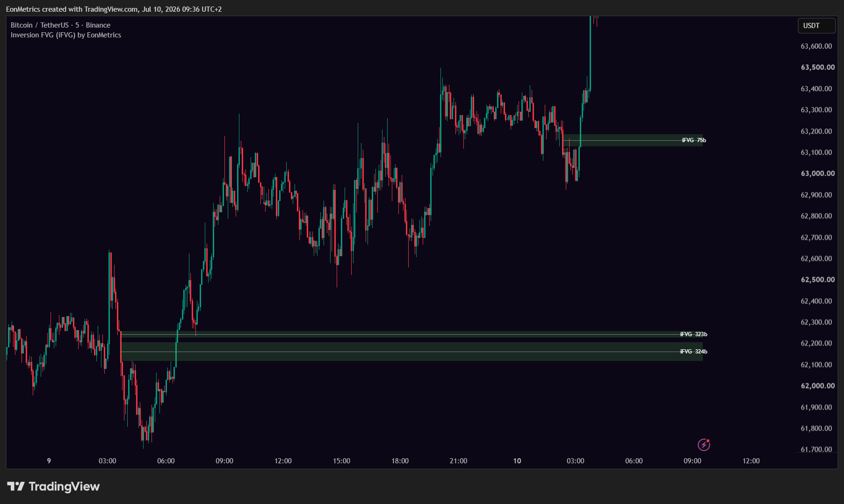Click the lightning bolt flash icon
The width and height of the screenshot is (844, 504).
pyautogui.click(x=704, y=445)
